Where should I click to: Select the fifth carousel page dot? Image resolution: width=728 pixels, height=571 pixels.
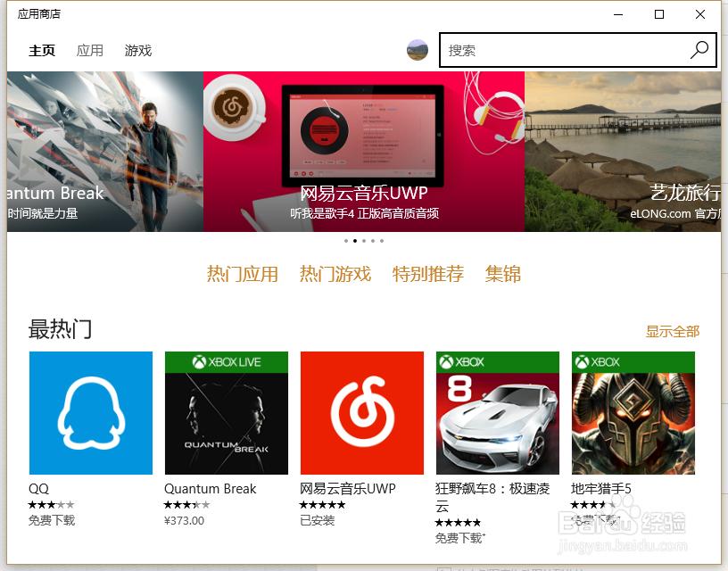[382, 241]
